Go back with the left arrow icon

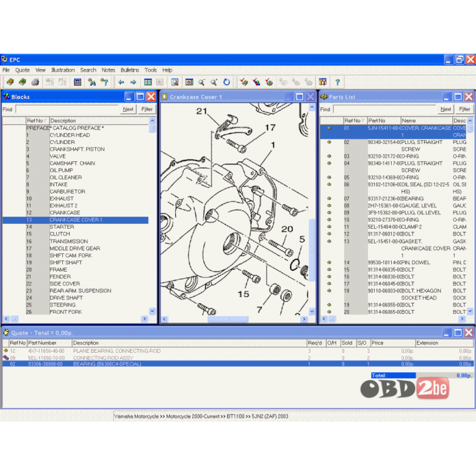(121, 82)
